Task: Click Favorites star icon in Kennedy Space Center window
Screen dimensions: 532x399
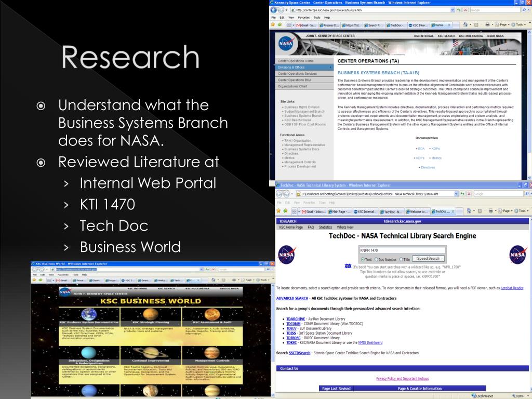Action: click(273, 24)
